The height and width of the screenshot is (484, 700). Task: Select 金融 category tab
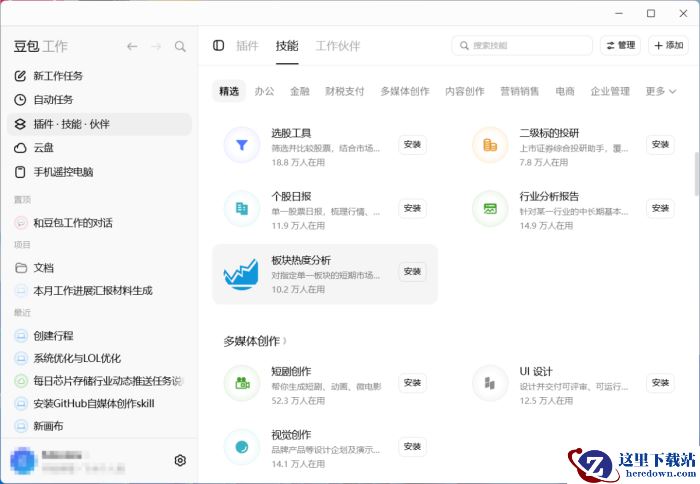(x=300, y=92)
